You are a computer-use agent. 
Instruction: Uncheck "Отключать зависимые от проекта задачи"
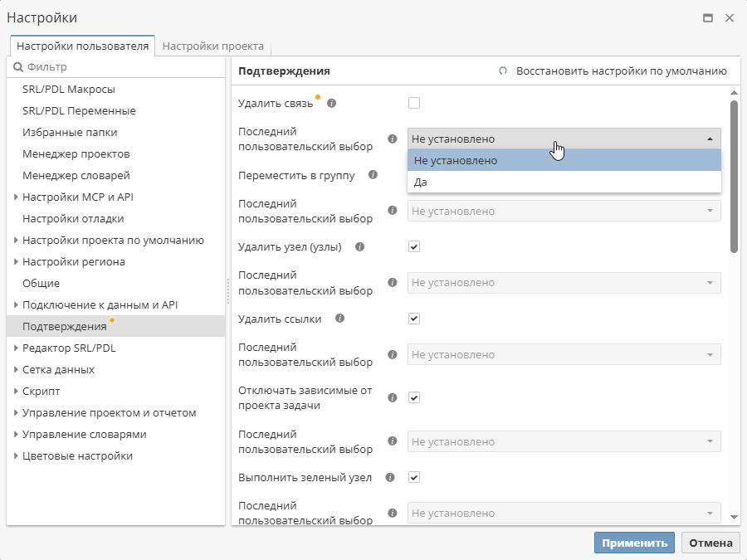[413, 397]
